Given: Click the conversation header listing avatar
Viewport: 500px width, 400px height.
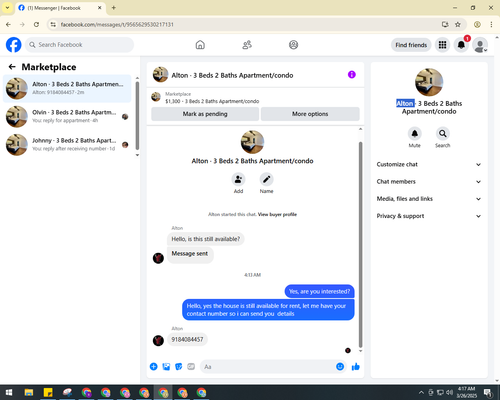Looking at the screenshot, I should pos(160,75).
